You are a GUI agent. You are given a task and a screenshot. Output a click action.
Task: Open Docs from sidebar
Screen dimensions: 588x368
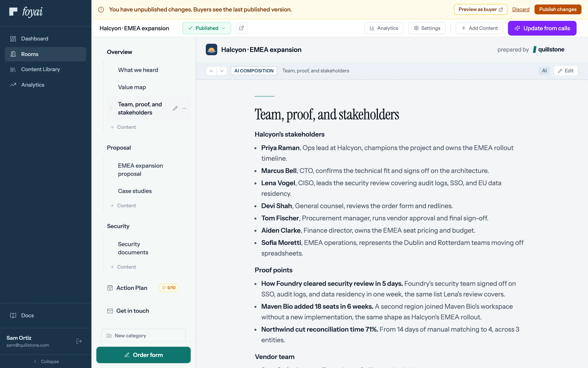click(46, 315)
